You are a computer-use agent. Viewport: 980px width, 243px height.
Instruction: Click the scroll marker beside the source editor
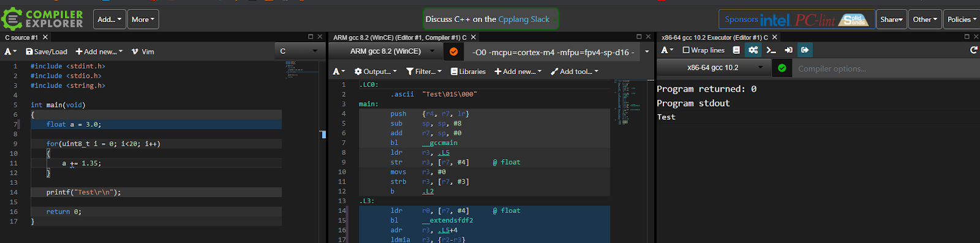[323, 134]
